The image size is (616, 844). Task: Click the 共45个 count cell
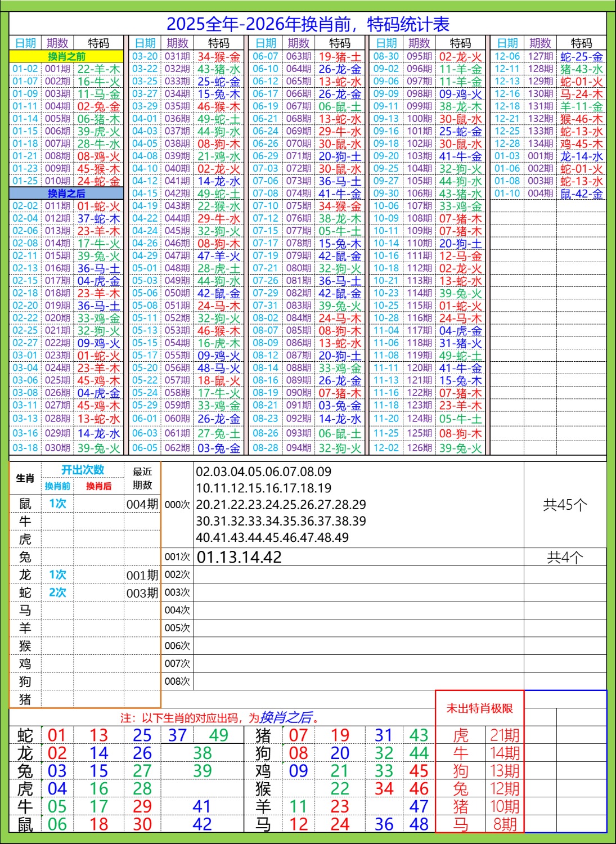pos(565,505)
